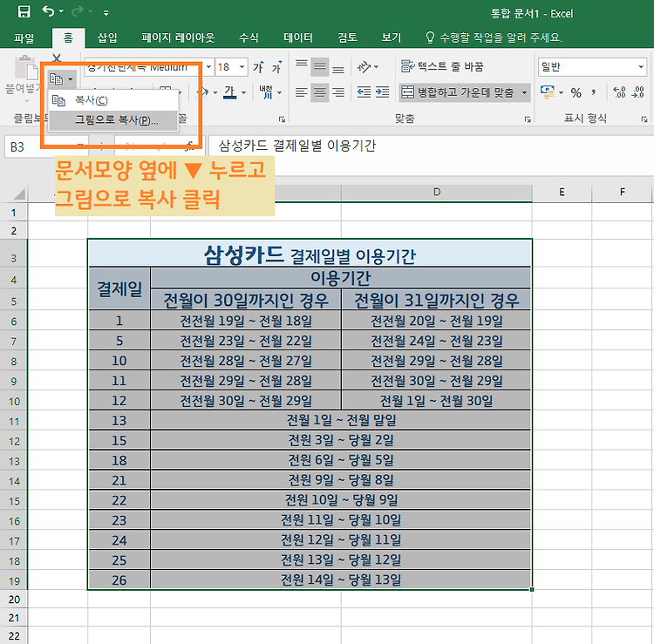
Task: Click cell 전월 1일 ~ 전월 말일
Action: click(341, 420)
